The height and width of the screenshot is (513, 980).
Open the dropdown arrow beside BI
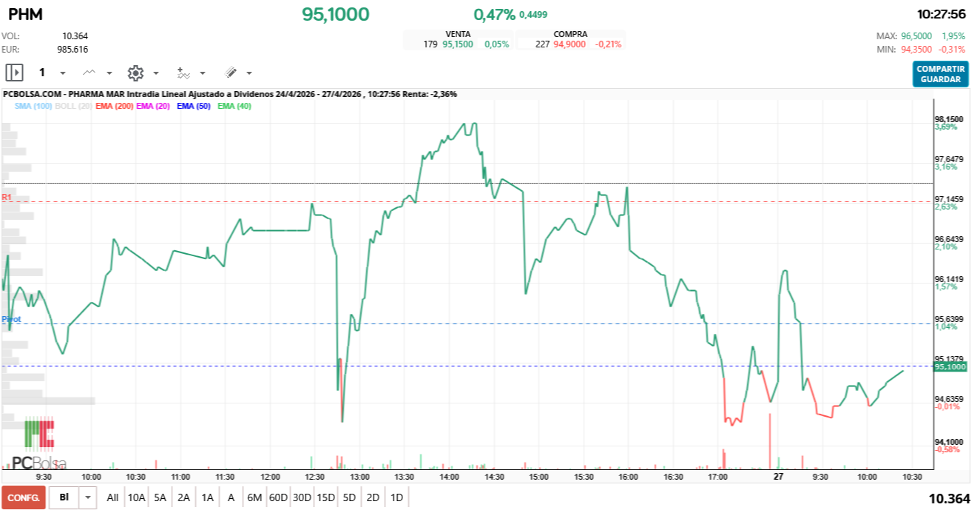(88, 497)
